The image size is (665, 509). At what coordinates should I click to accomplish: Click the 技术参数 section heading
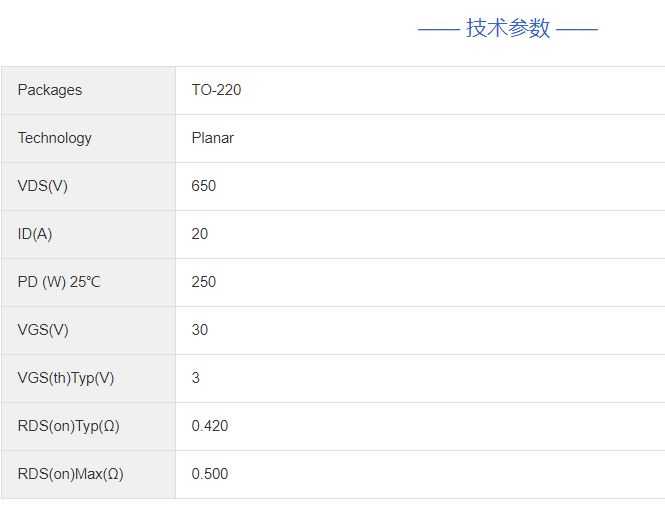[508, 28]
